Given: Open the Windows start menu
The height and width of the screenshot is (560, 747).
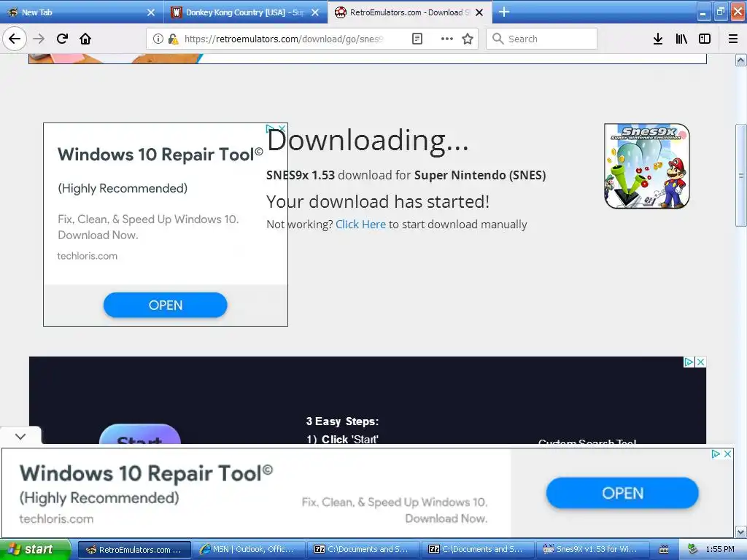Looking at the screenshot, I should 34,550.
